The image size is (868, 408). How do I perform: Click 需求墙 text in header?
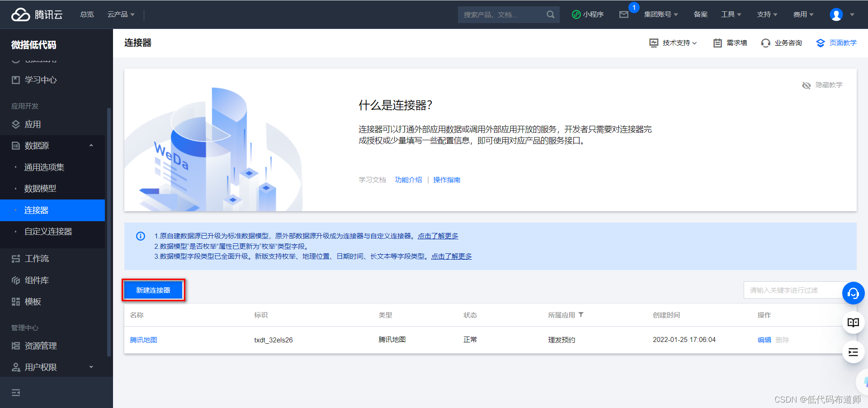[737, 43]
